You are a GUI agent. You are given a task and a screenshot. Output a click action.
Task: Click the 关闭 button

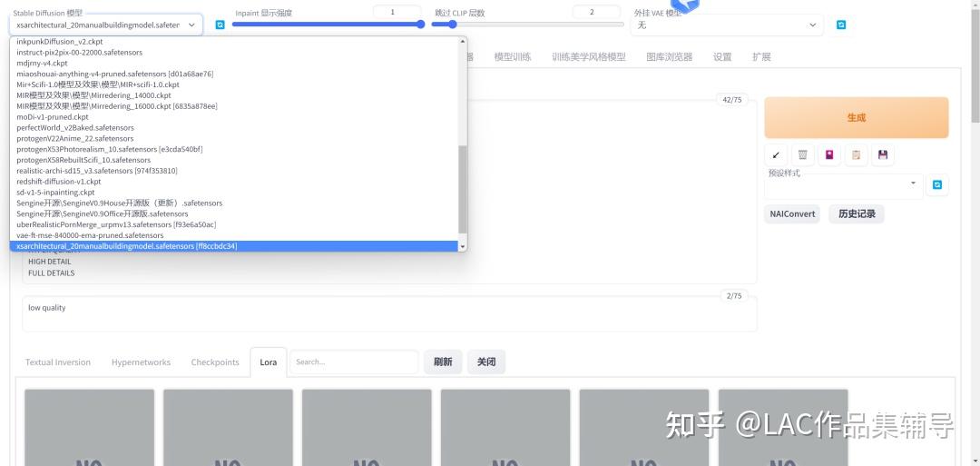click(486, 362)
